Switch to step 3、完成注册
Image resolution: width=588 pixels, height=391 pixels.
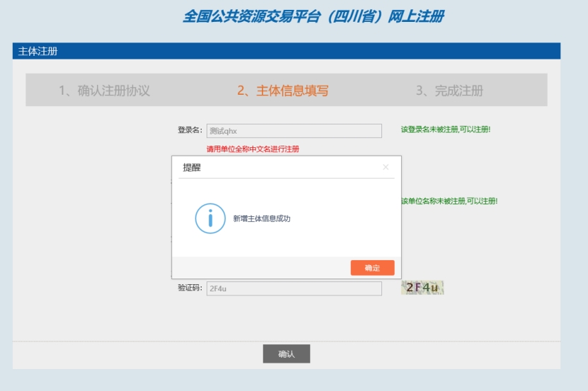coord(449,91)
